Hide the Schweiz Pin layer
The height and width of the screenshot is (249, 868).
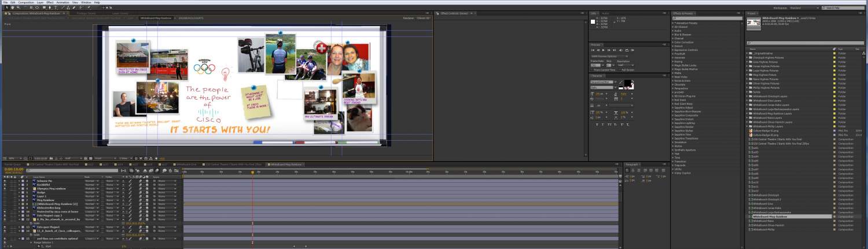(x=5, y=181)
